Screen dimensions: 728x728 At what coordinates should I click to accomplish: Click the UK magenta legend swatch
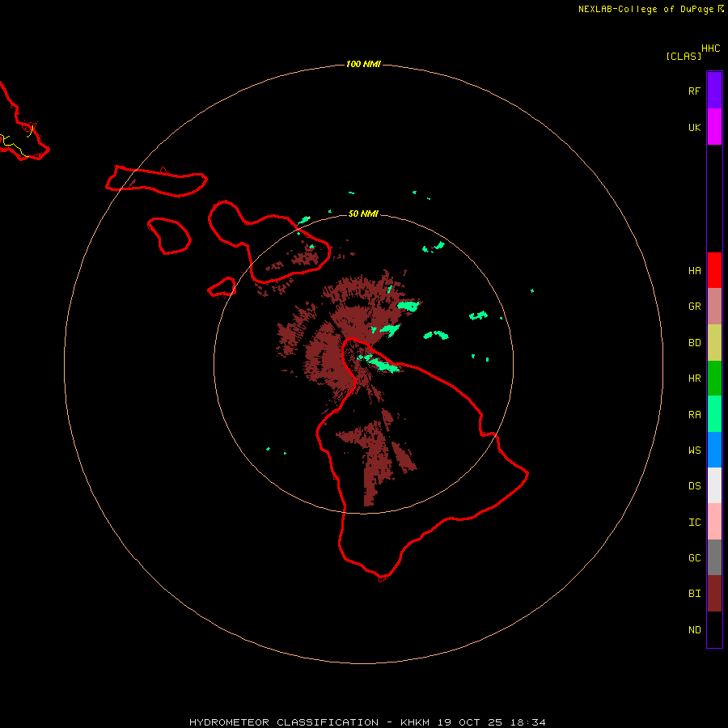click(714, 127)
